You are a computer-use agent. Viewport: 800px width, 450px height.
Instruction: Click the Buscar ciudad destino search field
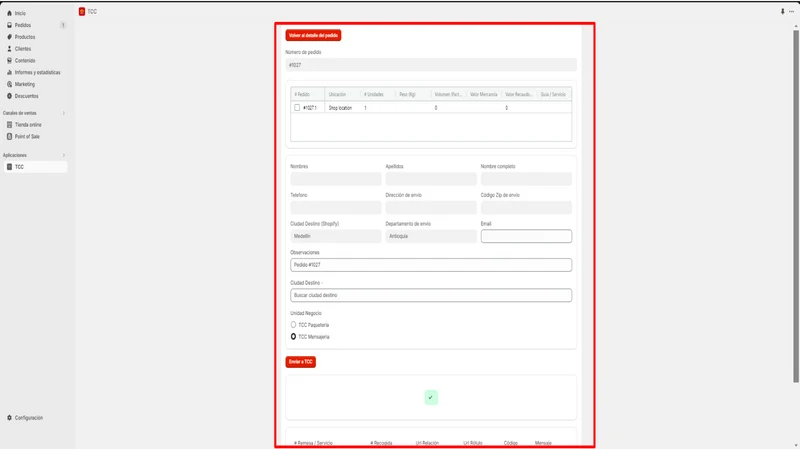click(x=431, y=295)
